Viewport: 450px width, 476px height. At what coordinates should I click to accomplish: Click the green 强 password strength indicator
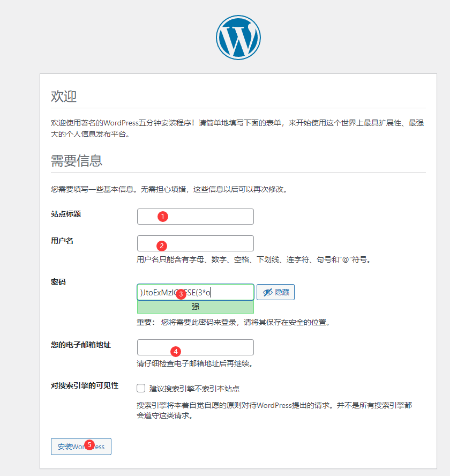[x=196, y=307]
